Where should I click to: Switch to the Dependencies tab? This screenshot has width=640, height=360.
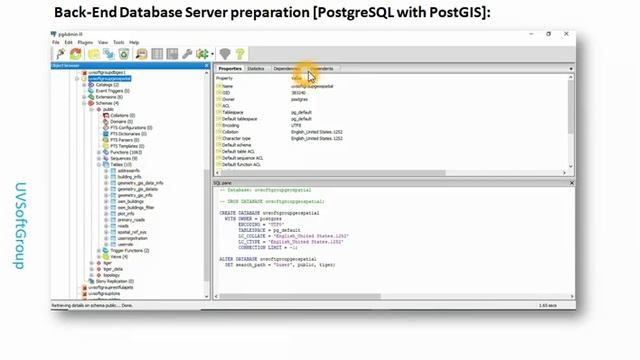(x=287, y=69)
